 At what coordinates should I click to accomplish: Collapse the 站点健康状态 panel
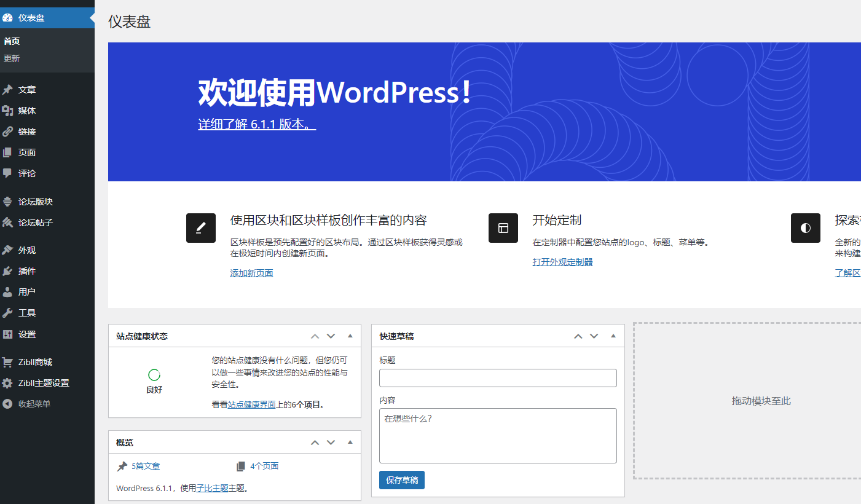pyautogui.click(x=350, y=336)
